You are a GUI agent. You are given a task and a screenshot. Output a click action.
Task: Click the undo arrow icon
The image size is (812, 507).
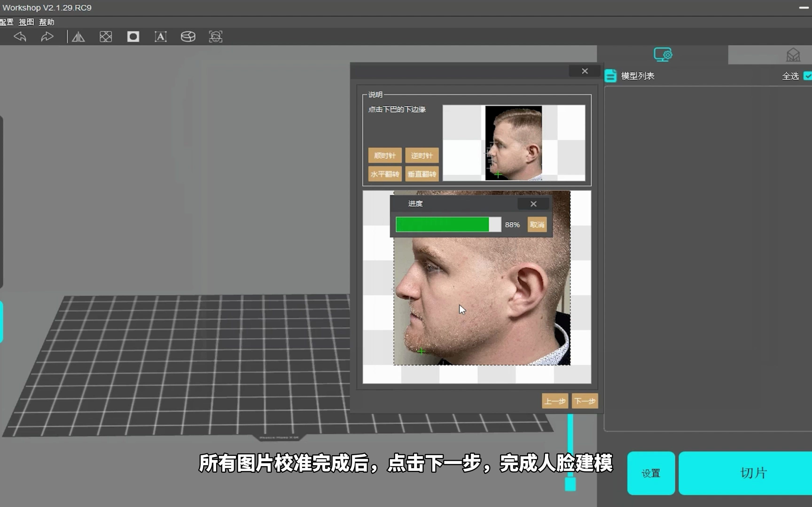(x=20, y=37)
